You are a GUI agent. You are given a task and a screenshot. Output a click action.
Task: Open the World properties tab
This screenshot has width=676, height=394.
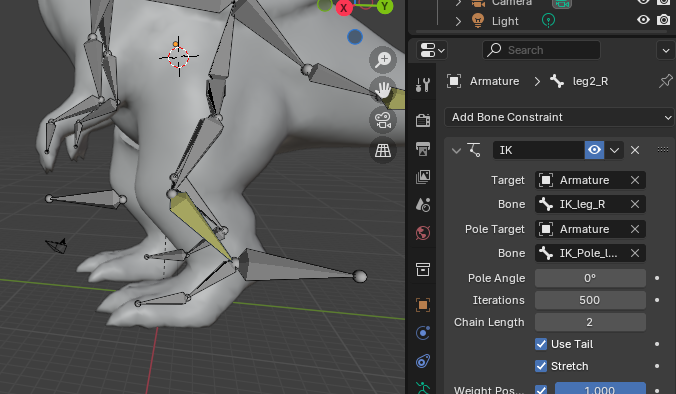pos(423,233)
